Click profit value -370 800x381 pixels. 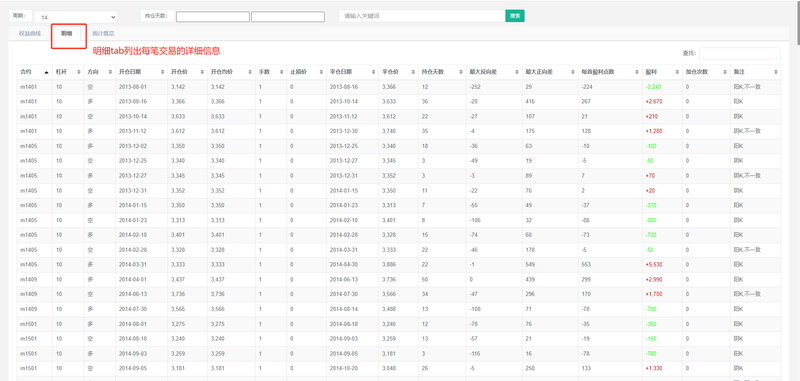(651, 205)
